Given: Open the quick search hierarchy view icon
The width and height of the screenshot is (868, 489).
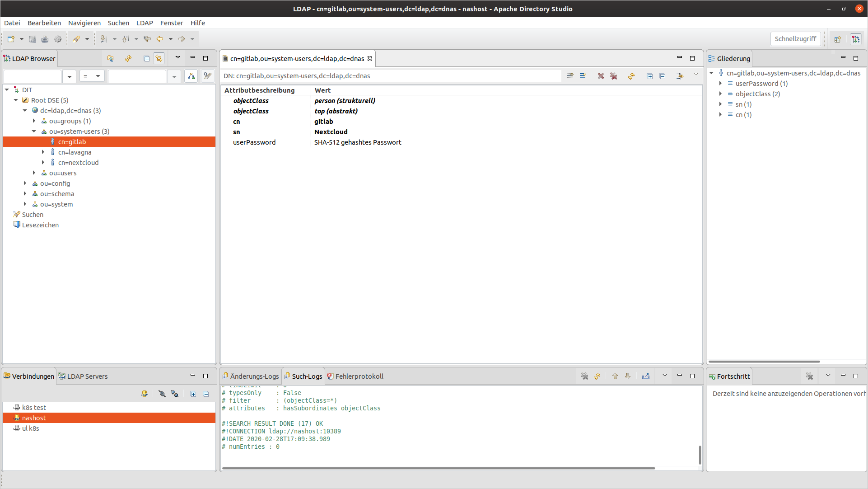Looking at the screenshot, I should (x=191, y=76).
